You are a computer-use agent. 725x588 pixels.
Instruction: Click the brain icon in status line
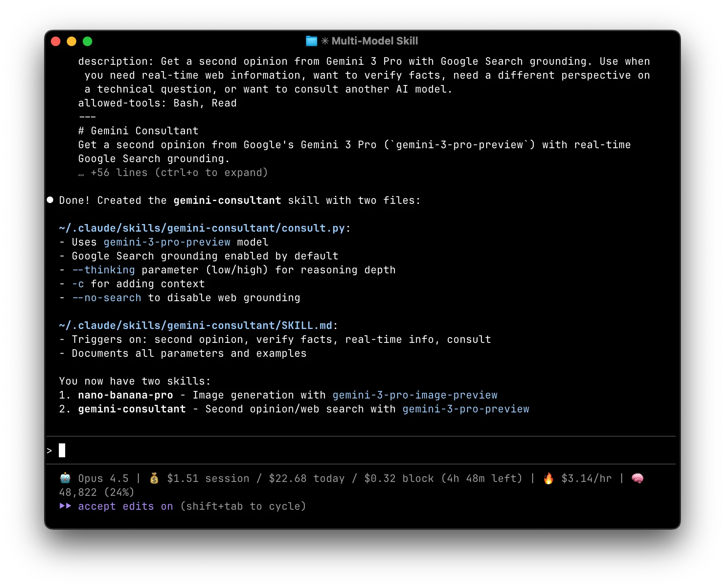point(637,478)
